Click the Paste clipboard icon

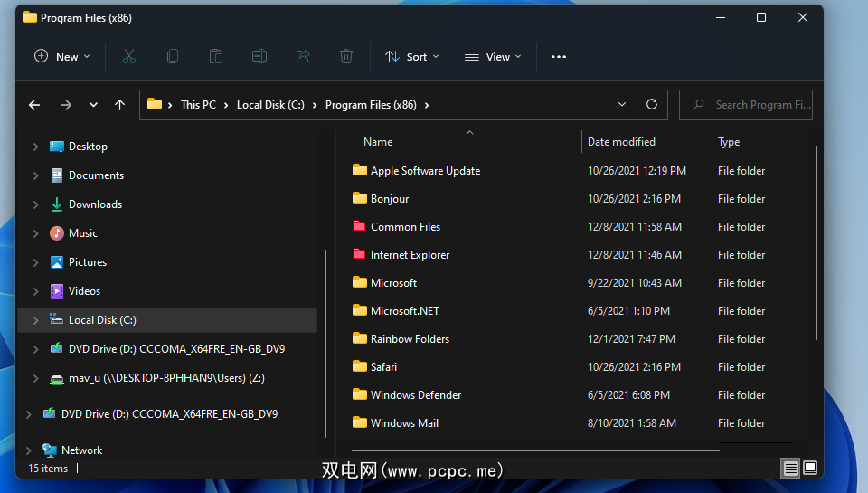click(x=216, y=56)
